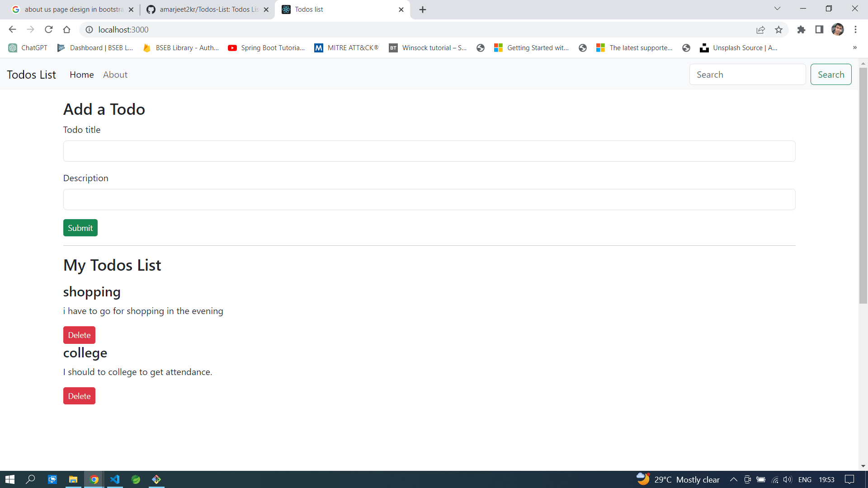Open Spring Boot Tutorial YouTube bookmark
868x488 pixels.
point(266,48)
